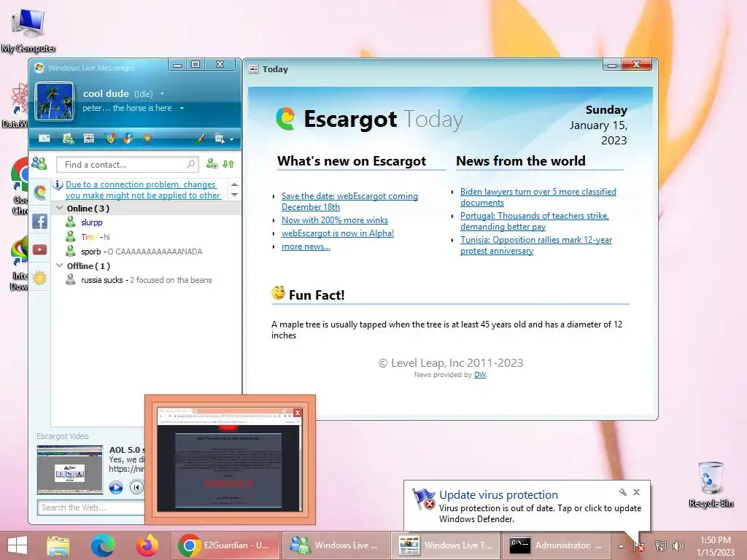Click the wrench options icon in virus notification

pos(623,492)
